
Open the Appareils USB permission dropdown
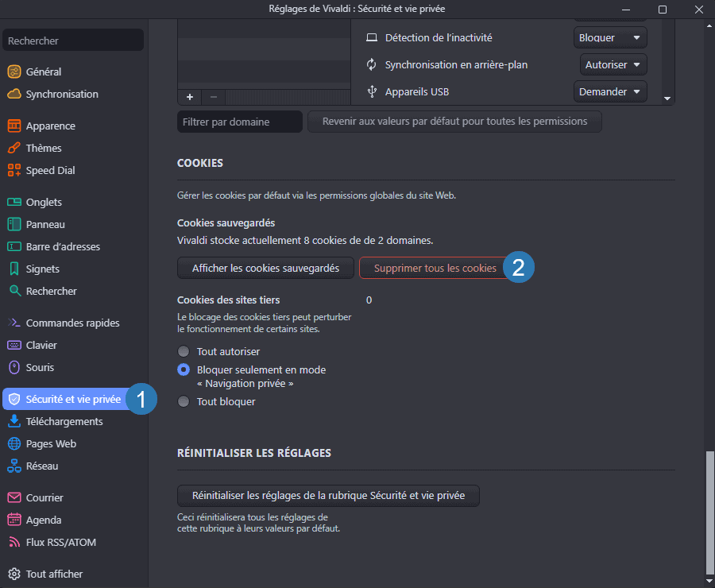pyautogui.click(x=610, y=91)
